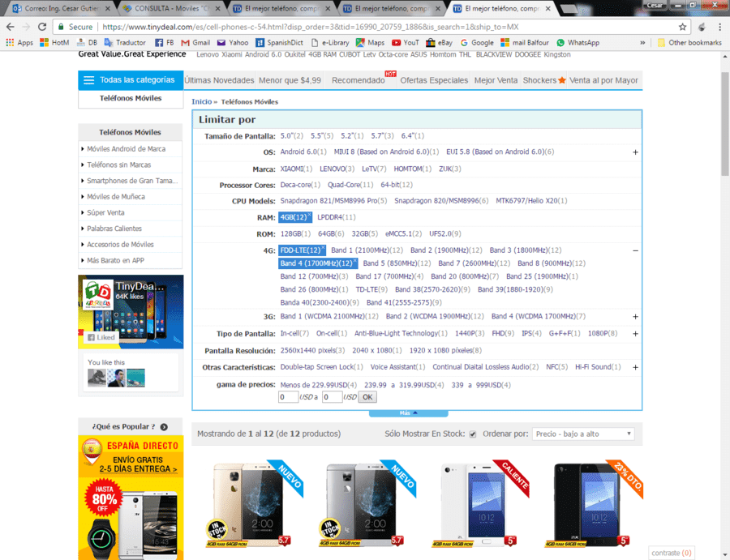Open the Maps bookmark

(x=370, y=43)
